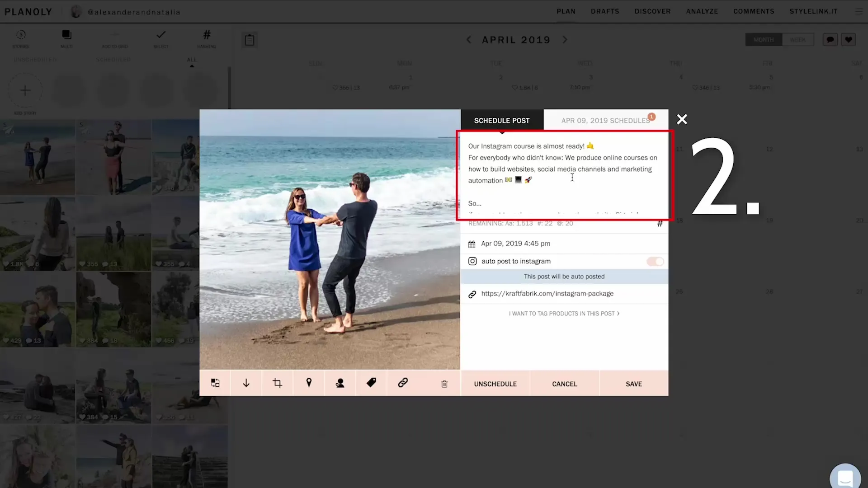Image resolution: width=868 pixels, height=488 pixels.
Task: Open the Hashtag tool in left panel
Action: (207, 35)
